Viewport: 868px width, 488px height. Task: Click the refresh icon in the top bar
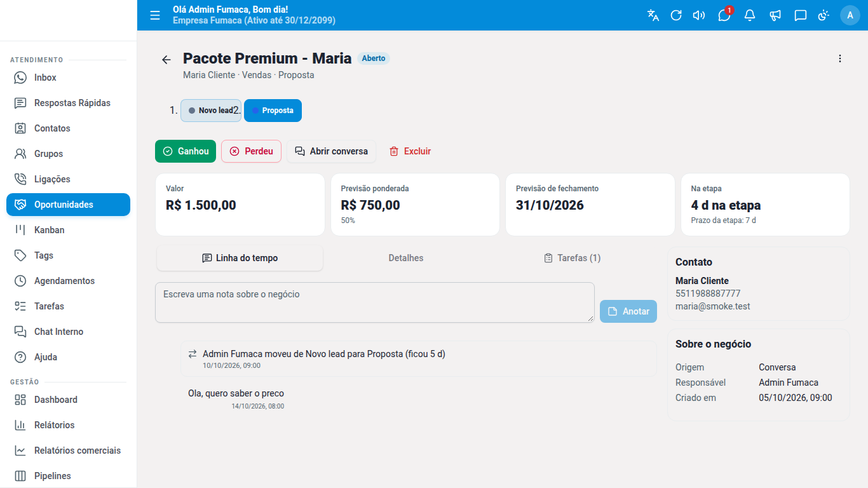(x=676, y=15)
